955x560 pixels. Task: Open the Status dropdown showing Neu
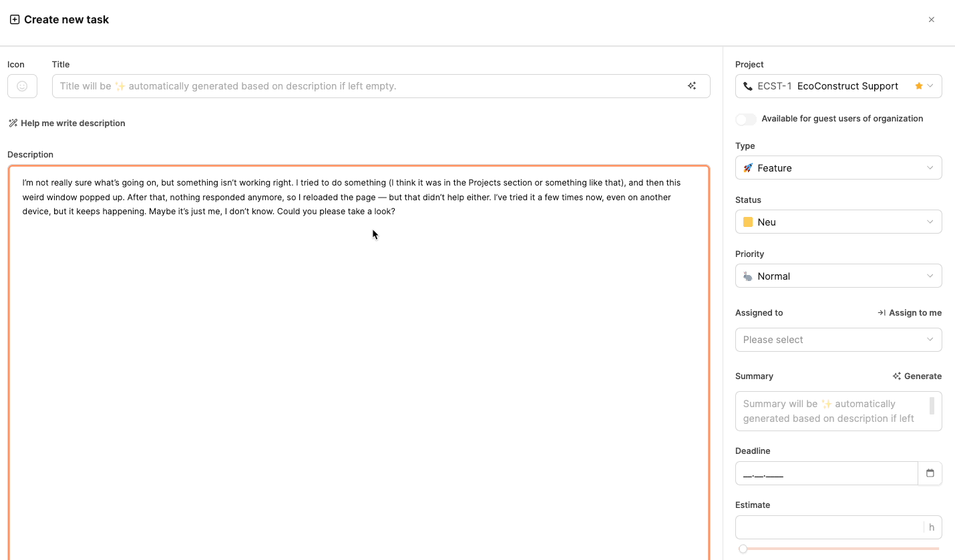pyautogui.click(x=838, y=222)
